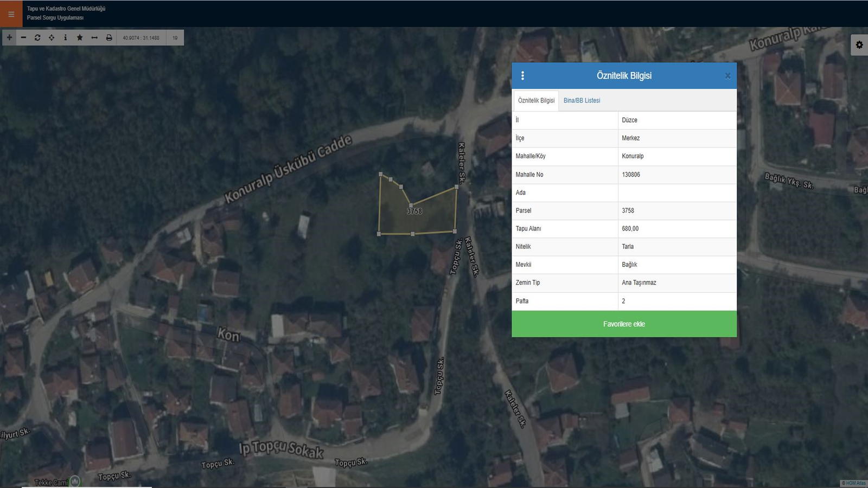Click the Favorilere ekle button
Image resolution: width=868 pixels, height=488 pixels.
point(624,324)
